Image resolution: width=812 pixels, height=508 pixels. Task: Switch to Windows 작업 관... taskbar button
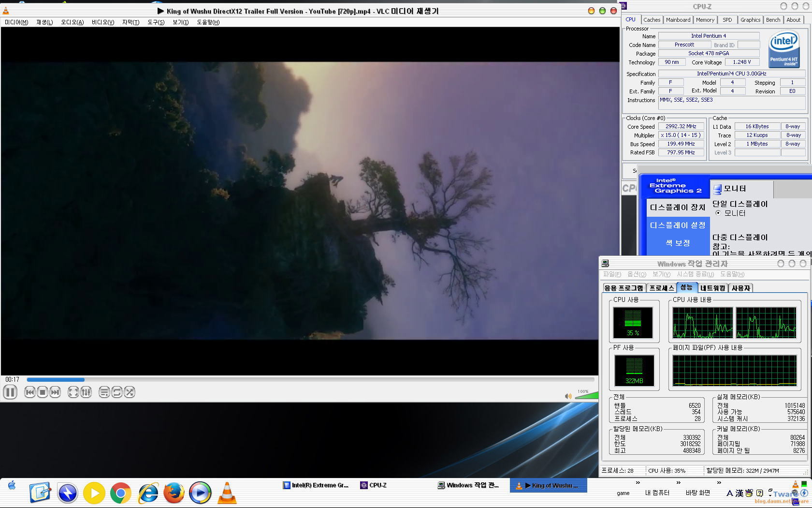468,485
